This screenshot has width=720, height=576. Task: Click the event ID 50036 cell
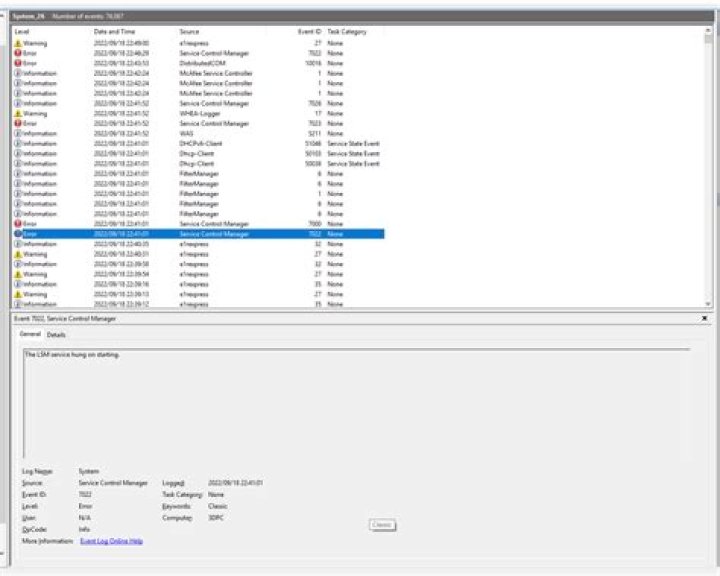[x=313, y=164]
